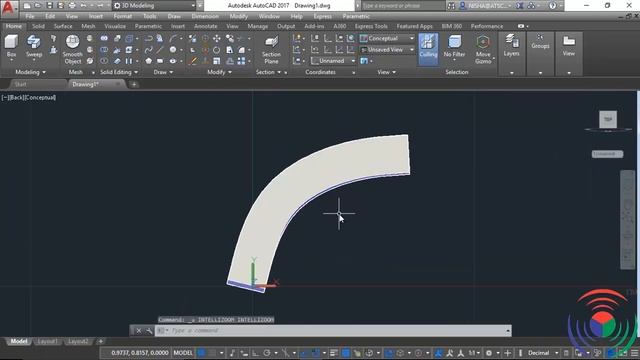This screenshot has height=360, width=640.
Task: Click the Solid Union icon in Solid Editing
Action: coord(104,38)
